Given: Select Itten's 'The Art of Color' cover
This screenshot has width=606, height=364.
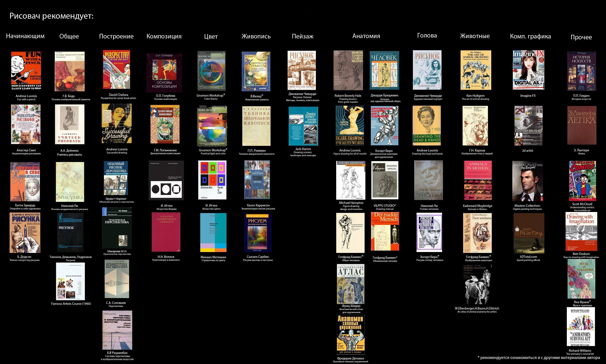Looking at the screenshot, I should [212, 180].
